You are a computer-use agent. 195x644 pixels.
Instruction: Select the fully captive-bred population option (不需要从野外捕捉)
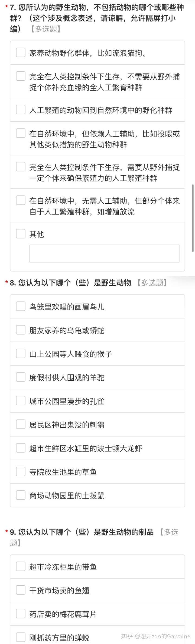[21, 76]
